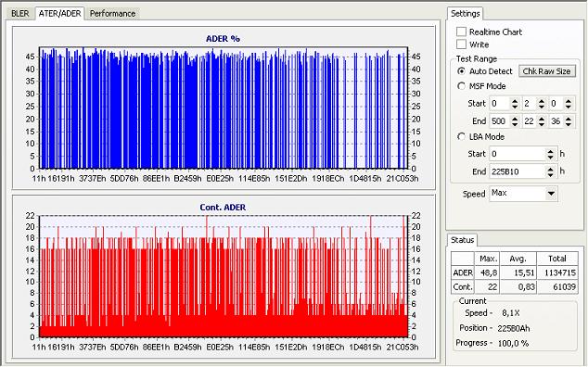Select the Status panel tab

coord(462,240)
